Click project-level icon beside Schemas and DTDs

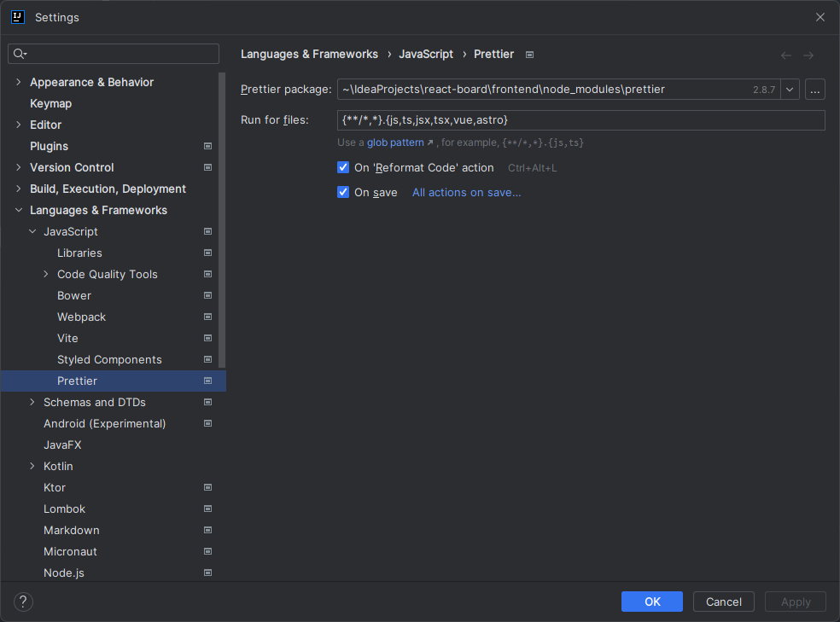[207, 402]
